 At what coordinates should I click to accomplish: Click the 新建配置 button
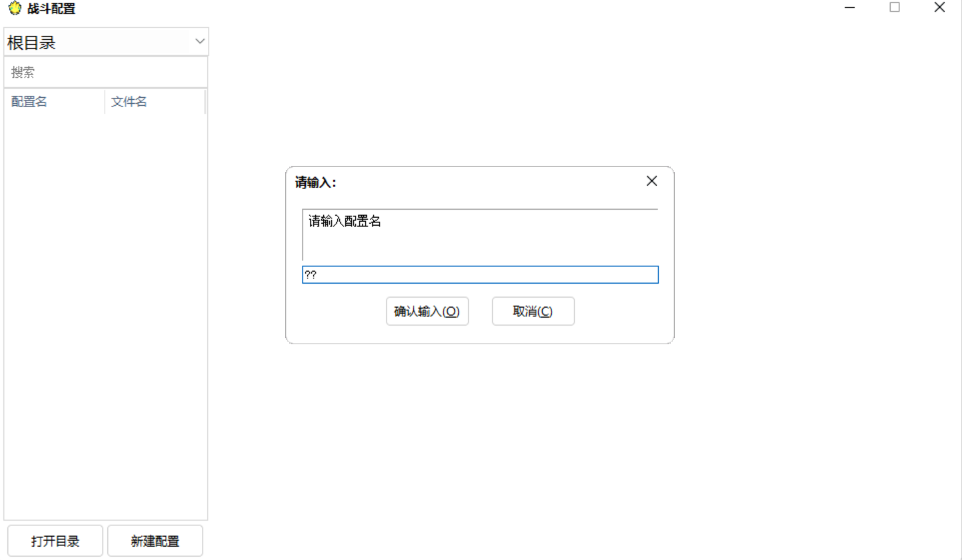point(155,541)
